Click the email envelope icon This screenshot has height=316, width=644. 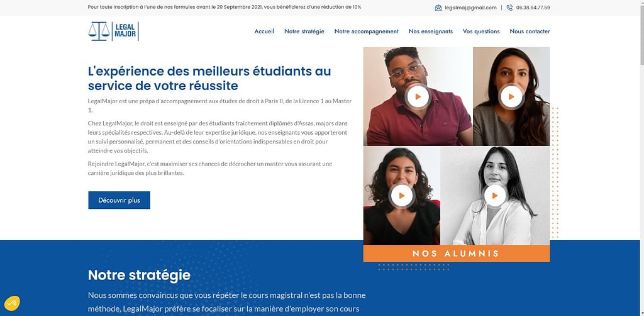coord(438,8)
